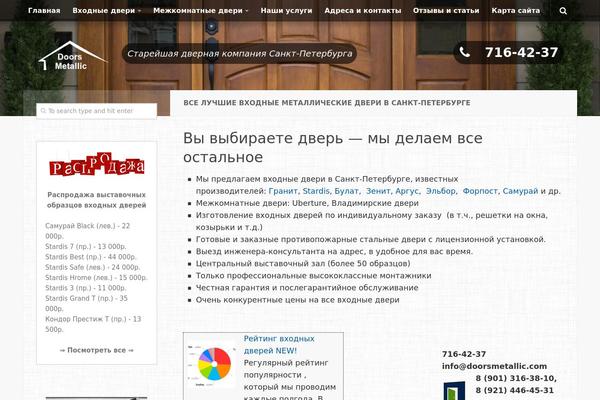
Task: Click phone number 8 (901) 316-38-10
Action: click(516, 378)
